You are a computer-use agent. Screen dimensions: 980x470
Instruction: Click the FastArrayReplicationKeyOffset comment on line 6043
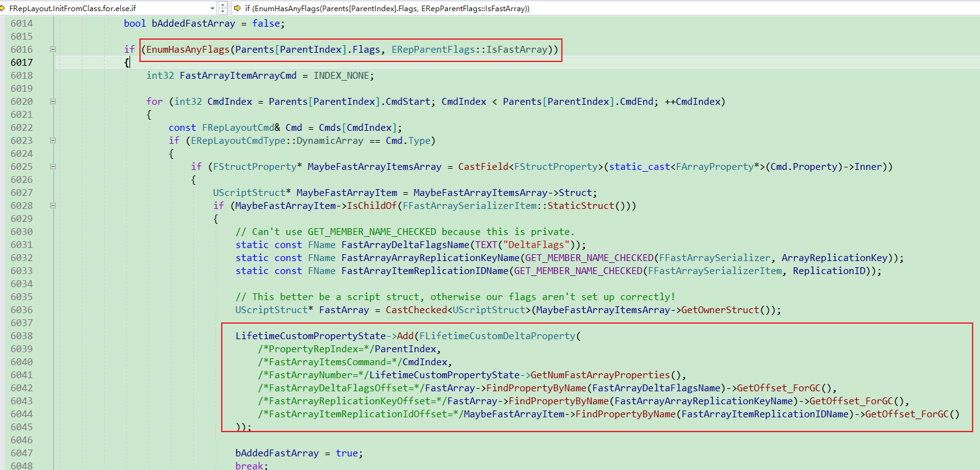[x=352, y=401]
